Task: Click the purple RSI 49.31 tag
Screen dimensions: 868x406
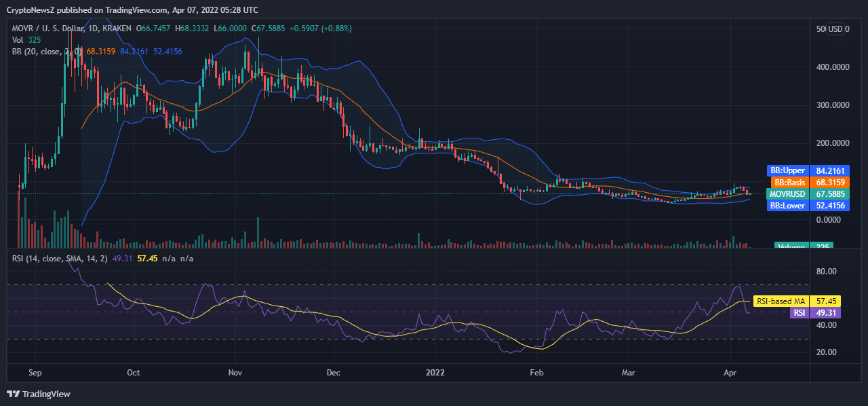Action: point(816,312)
